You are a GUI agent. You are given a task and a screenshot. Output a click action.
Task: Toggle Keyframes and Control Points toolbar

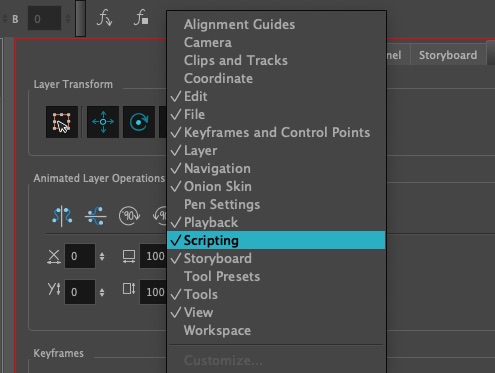click(x=276, y=132)
